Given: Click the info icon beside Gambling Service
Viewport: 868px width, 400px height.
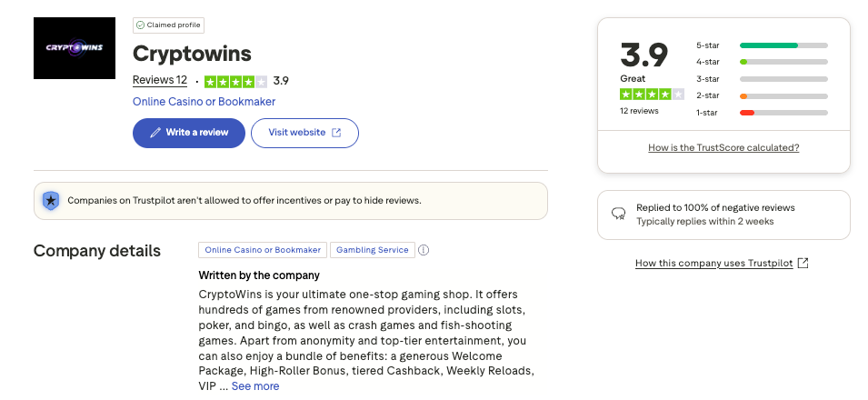Looking at the screenshot, I should coord(424,250).
